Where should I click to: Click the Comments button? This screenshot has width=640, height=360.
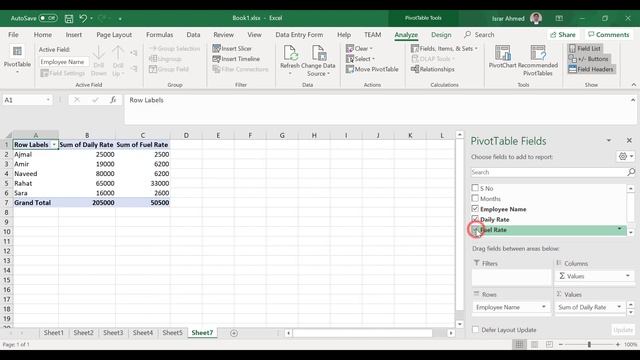609,35
